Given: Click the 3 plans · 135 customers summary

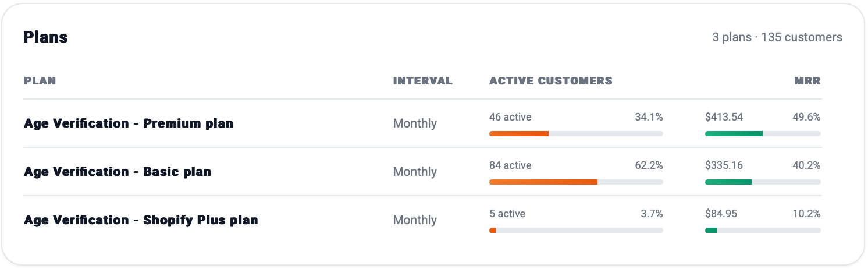Looking at the screenshot, I should (x=777, y=37).
